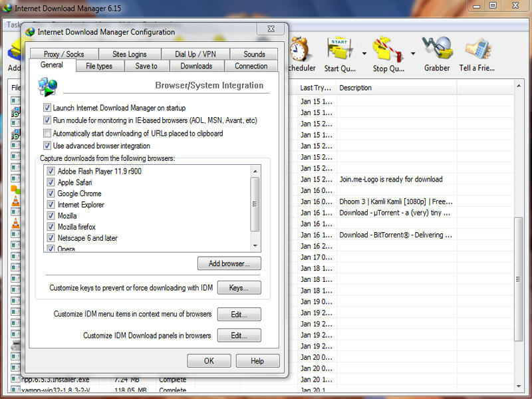Viewport: 532px width, 399px height.
Task: Uncheck Mozilla firefox in browser list
Action: 51,227
